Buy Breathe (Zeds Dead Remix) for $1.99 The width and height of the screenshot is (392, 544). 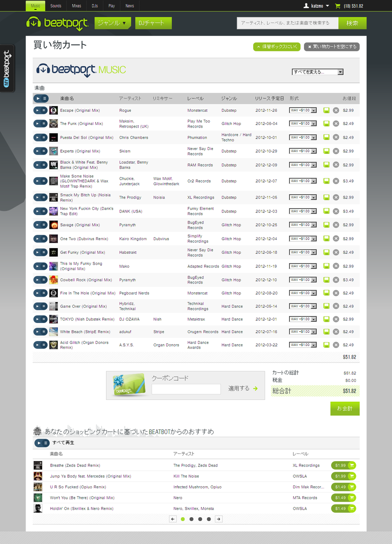click(344, 465)
